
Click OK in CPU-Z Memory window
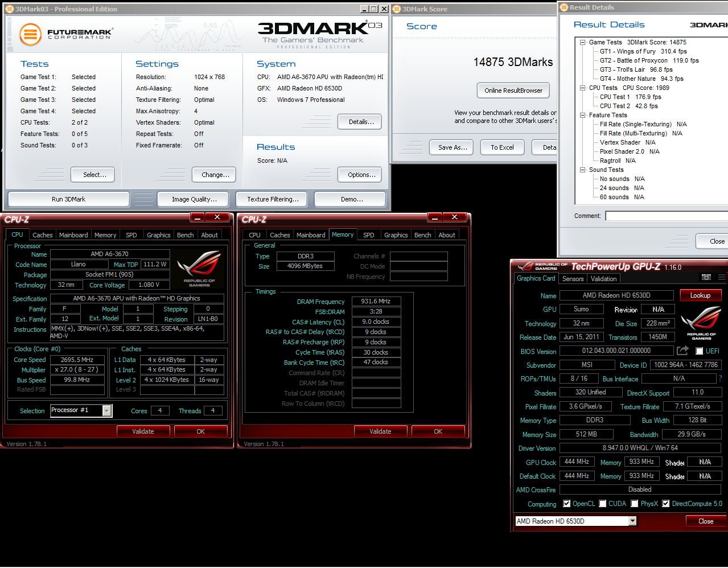[x=438, y=431]
